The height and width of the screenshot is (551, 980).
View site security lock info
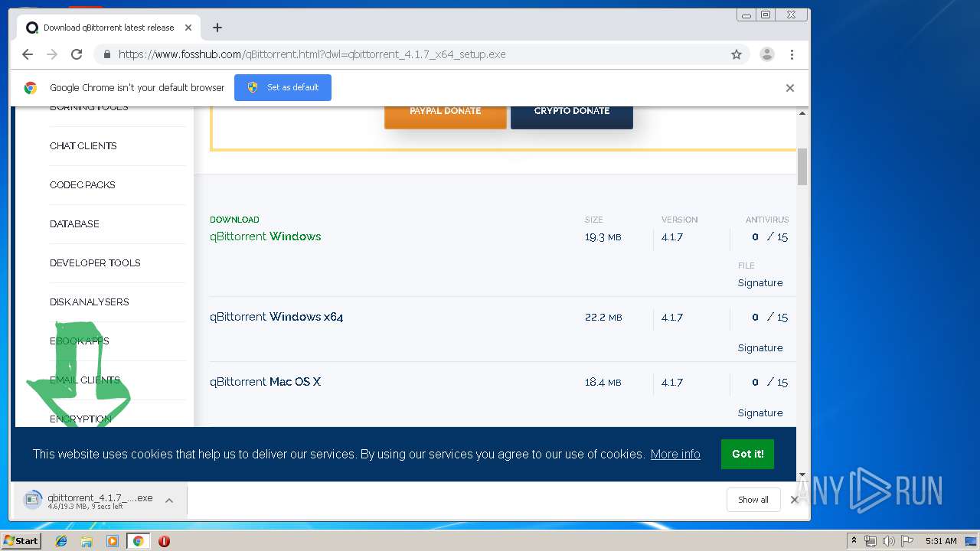[106, 54]
